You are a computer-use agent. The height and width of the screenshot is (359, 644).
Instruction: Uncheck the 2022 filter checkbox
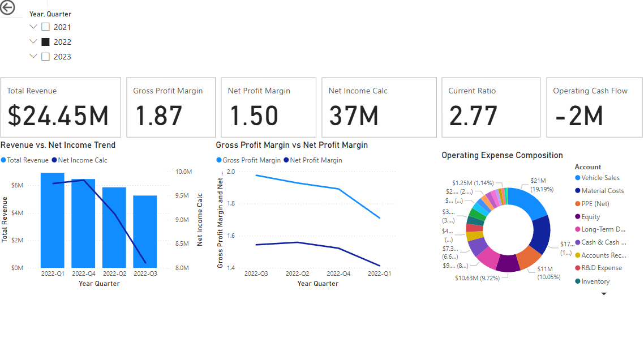click(45, 41)
